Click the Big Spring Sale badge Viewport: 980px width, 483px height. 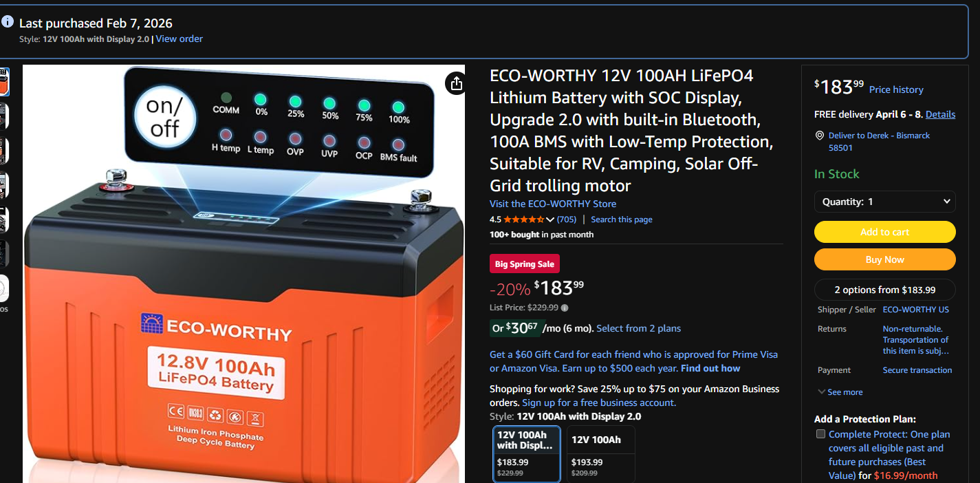(x=525, y=264)
